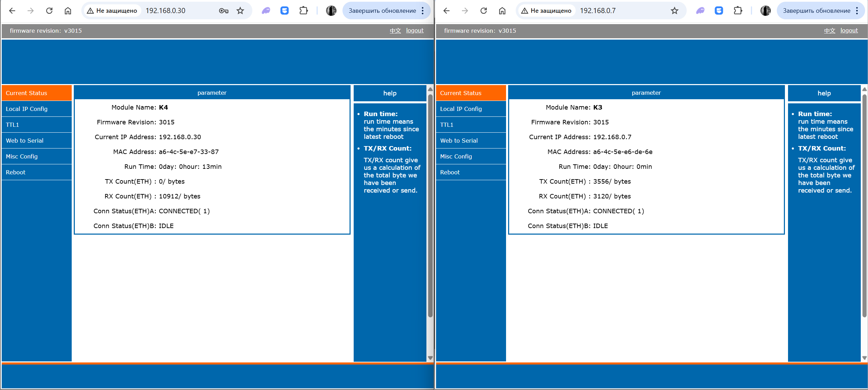Click reload icon in left browser window

tap(49, 11)
